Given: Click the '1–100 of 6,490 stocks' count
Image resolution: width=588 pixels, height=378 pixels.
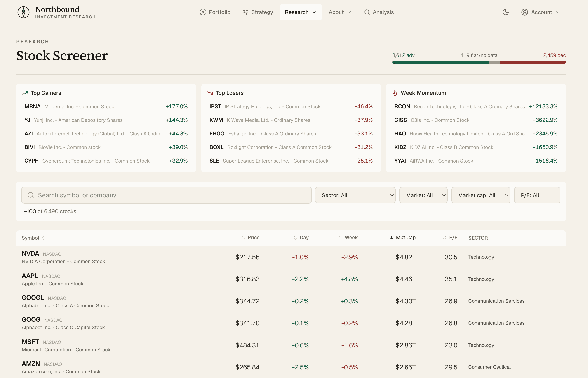Looking at the screenshot, I should pos(49,211).
